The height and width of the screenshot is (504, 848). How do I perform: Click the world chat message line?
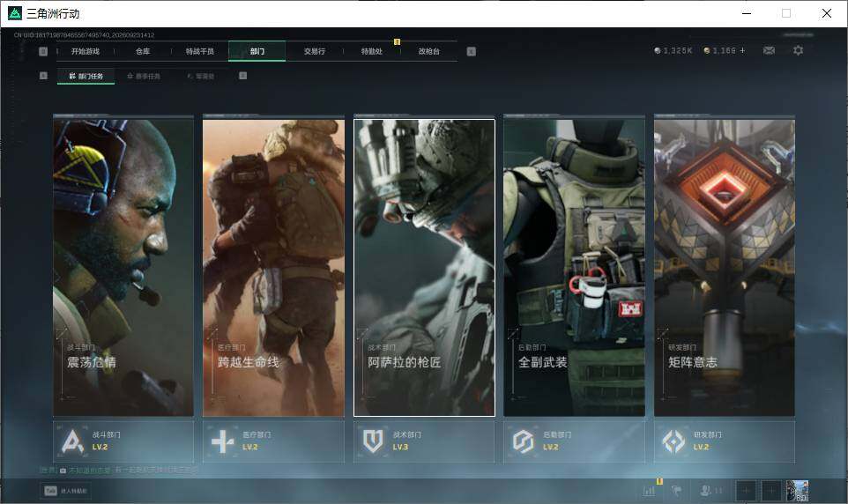[x=119, y=471]
